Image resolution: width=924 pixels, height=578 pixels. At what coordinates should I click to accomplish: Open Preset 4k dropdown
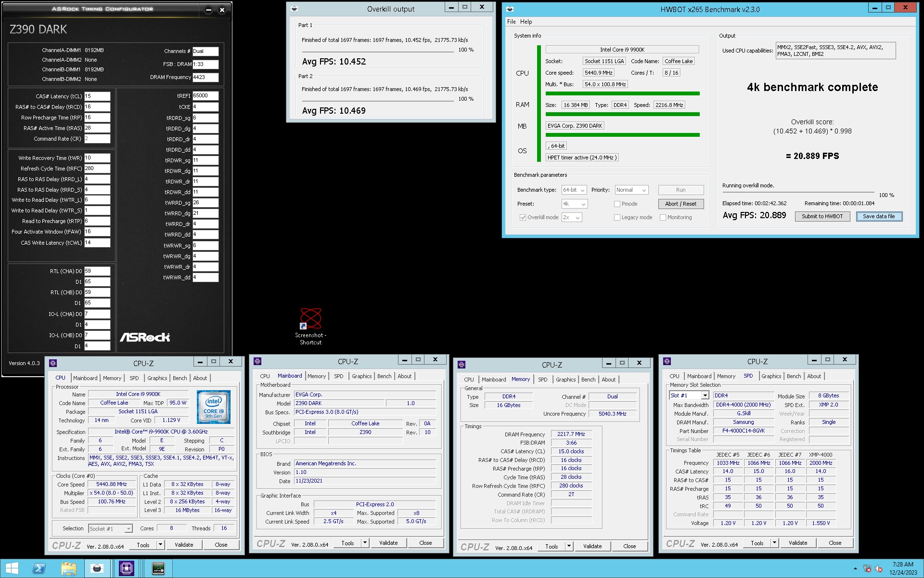[x=575, y=204]
